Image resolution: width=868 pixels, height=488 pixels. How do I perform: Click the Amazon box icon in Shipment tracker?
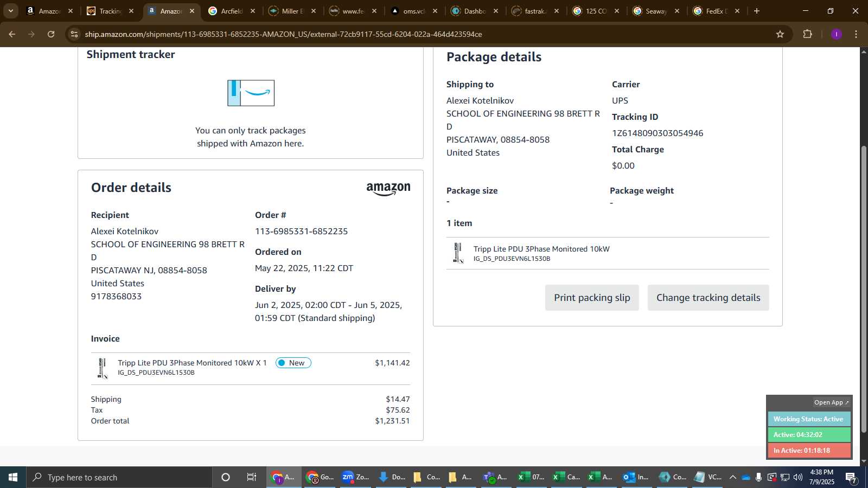pyautogui.click(x=251, y=93)
